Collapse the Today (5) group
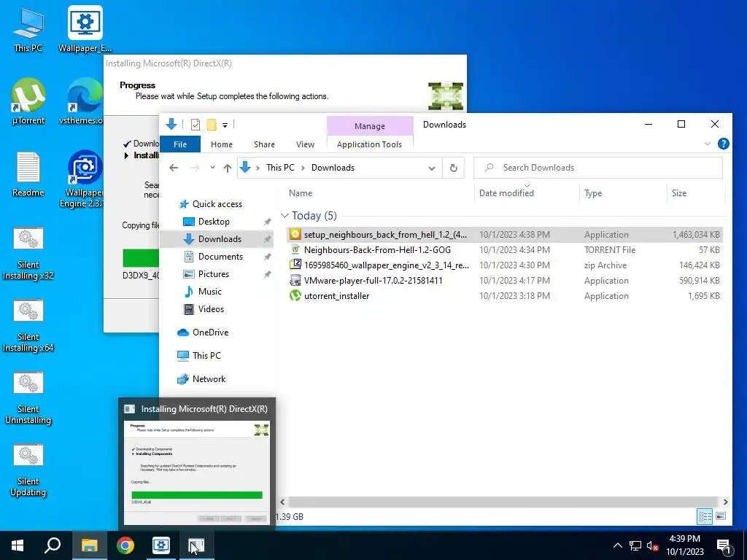 (285, 216)
